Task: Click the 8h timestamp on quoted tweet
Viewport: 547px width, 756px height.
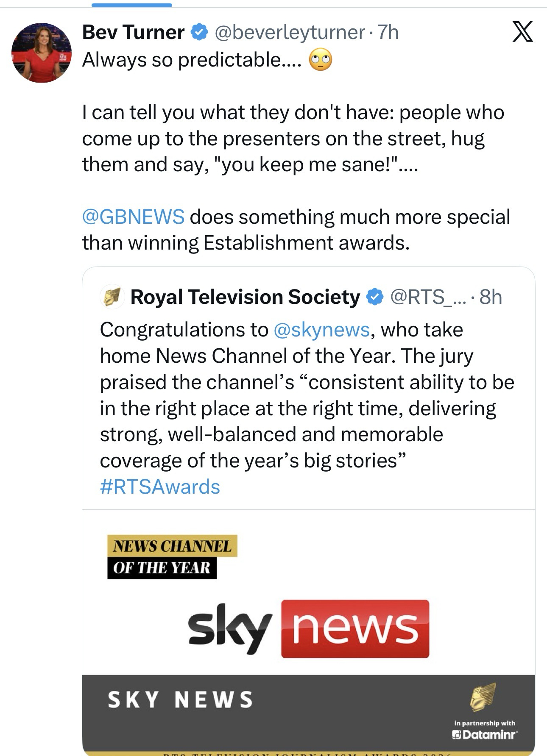Action: click(x=491, y=297)
